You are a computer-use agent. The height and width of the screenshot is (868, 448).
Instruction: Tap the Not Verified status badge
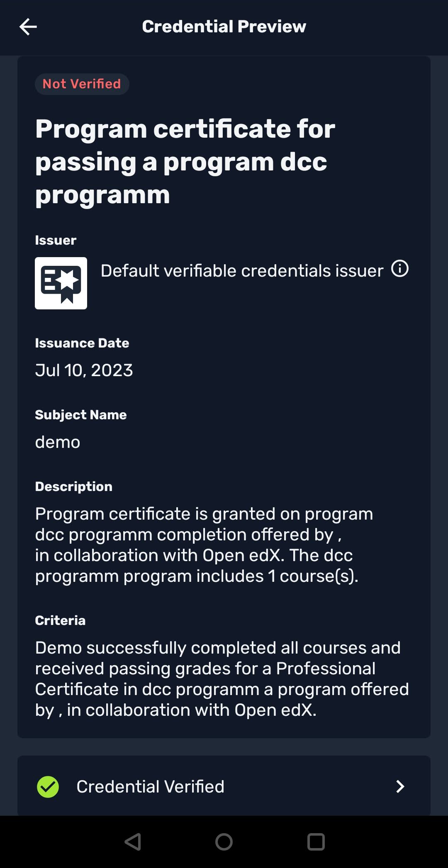(82, 84)
